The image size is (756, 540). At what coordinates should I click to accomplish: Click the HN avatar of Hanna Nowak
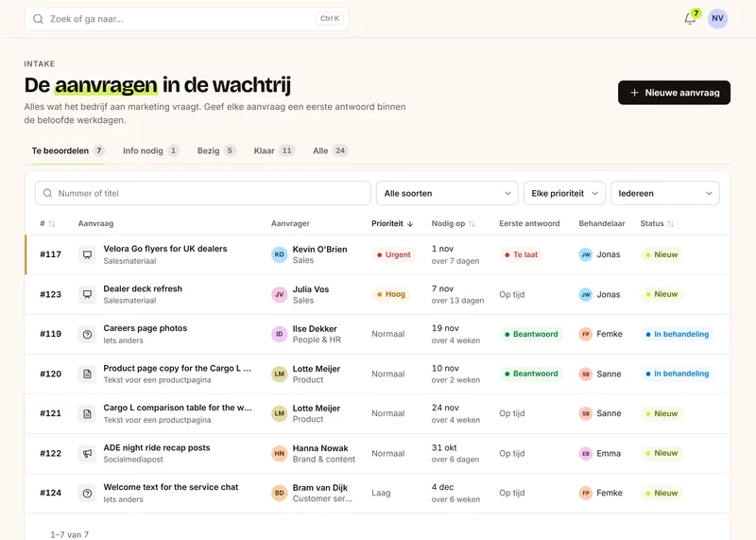pos(279,453)
